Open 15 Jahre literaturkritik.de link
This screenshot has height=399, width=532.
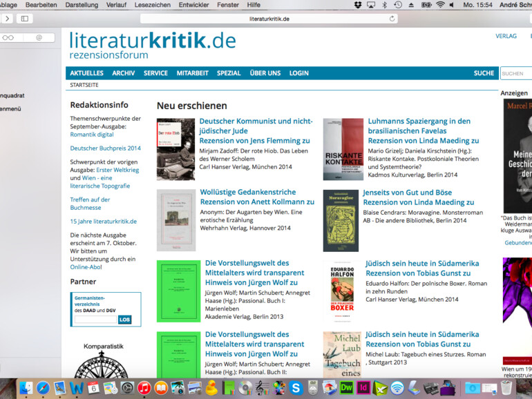(x=103, y=222)
